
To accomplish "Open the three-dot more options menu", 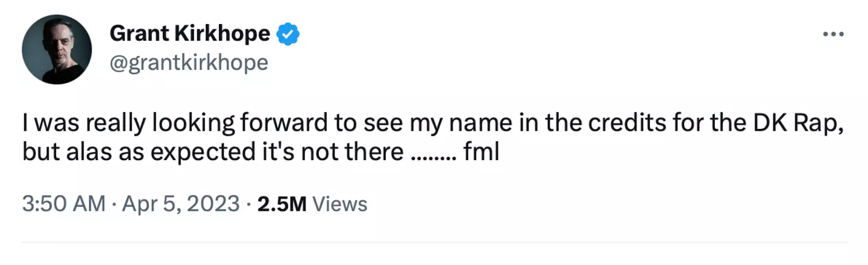I will click(835, 34).
